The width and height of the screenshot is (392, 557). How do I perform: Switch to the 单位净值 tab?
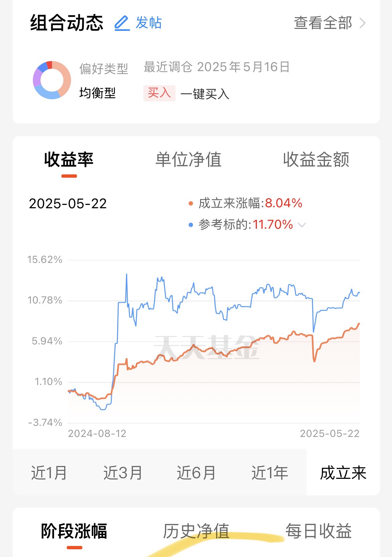(x=189, y=160)
